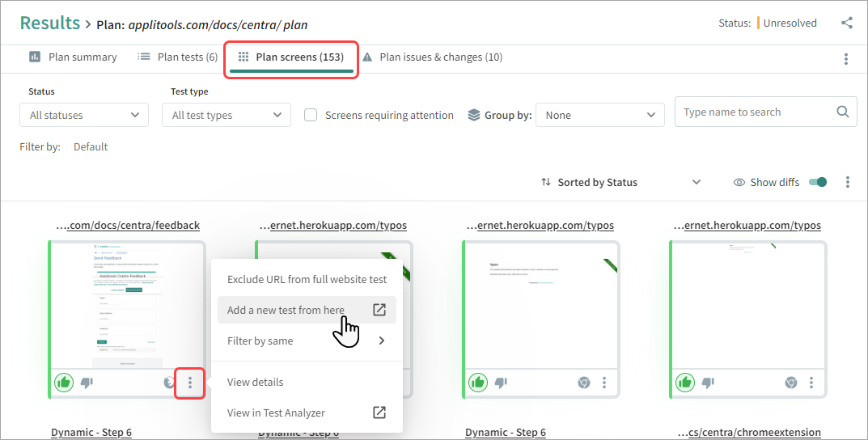Image resolution: width=868 pixels, height=440 pixels.
Task: Open the options menu beside Show diffs
Action: [847, 182]
